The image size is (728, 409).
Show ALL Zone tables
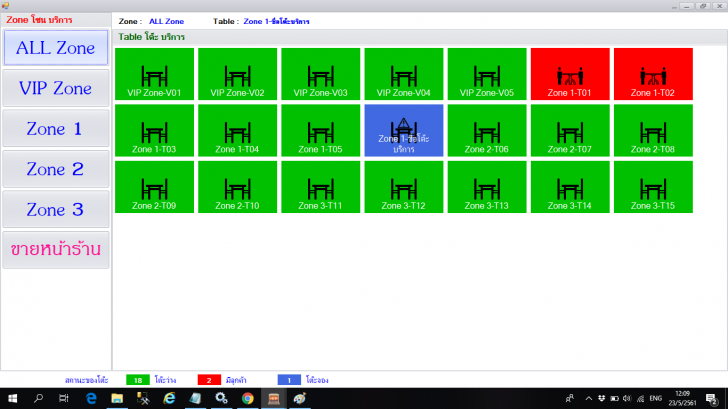tap(56, 48)
